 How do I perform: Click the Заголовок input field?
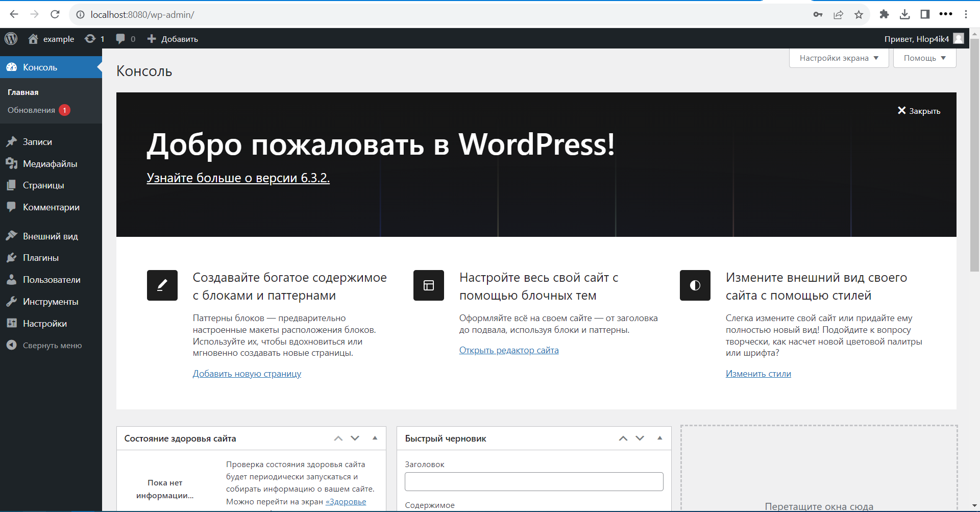pyautogui.click(x=534, y=481)
